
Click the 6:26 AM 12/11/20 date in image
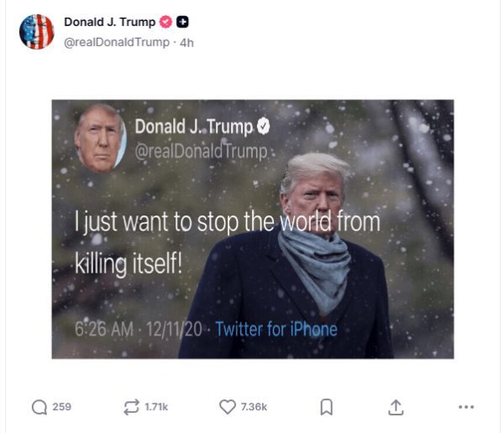pos(139,330)
